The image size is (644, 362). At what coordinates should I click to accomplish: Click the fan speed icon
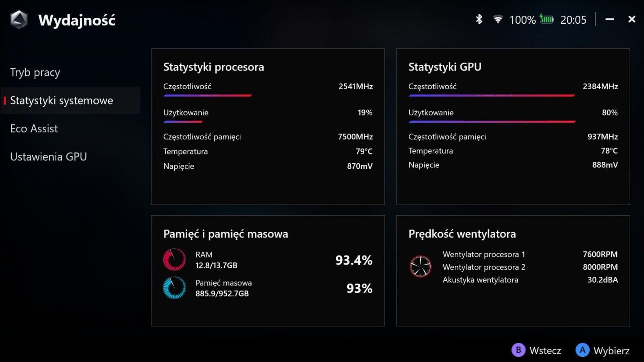coord(420,266)
